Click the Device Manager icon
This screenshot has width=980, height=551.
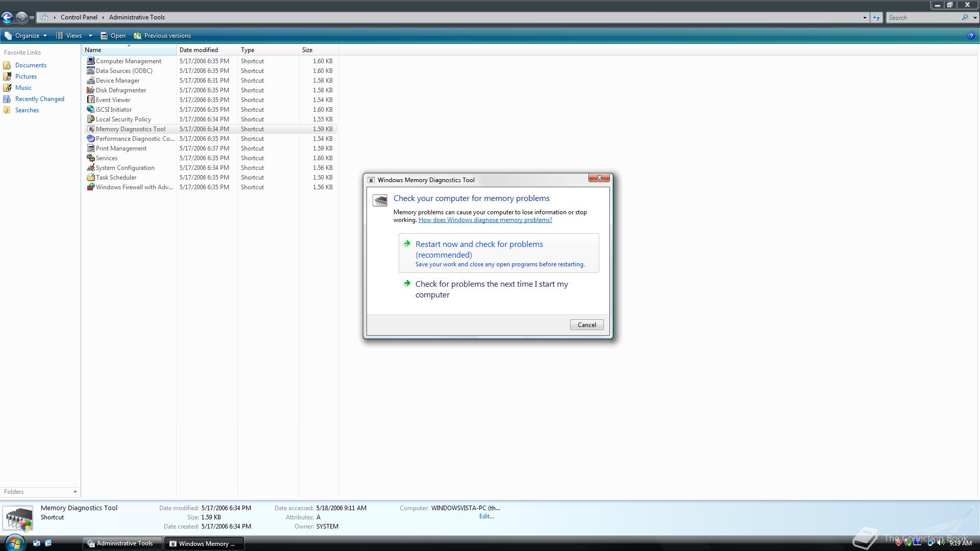[91, 80]
